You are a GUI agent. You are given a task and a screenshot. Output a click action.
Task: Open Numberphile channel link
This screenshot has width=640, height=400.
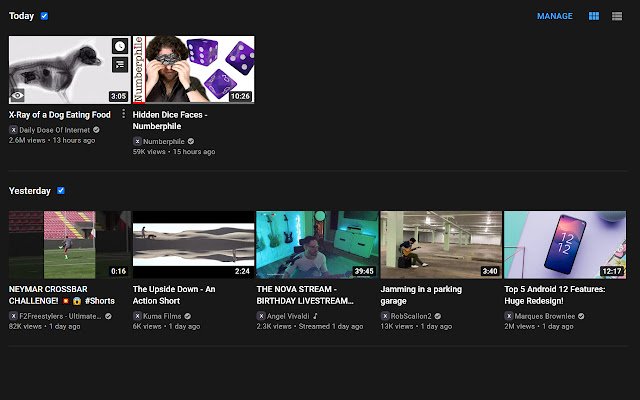coord(164,141)
